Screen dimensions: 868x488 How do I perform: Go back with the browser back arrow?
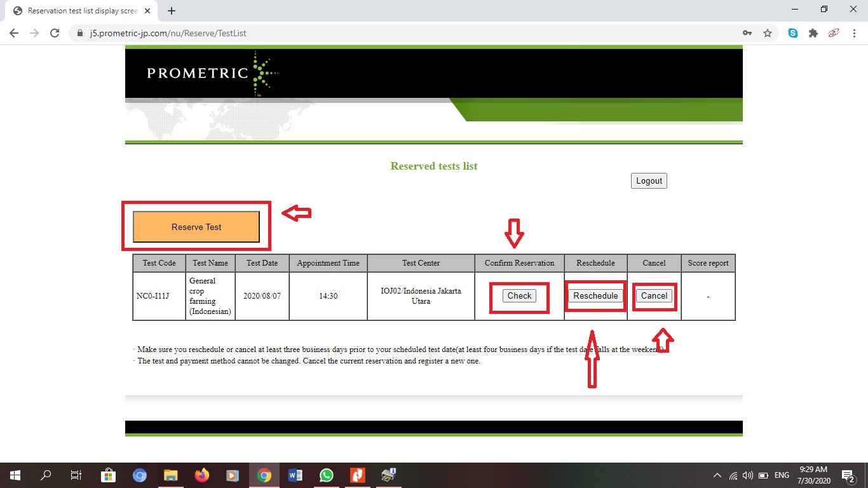click(14, 33)
